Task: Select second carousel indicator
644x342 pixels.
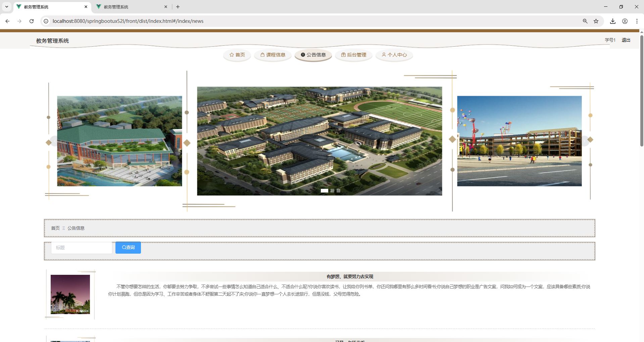Action: pos(332,190)
